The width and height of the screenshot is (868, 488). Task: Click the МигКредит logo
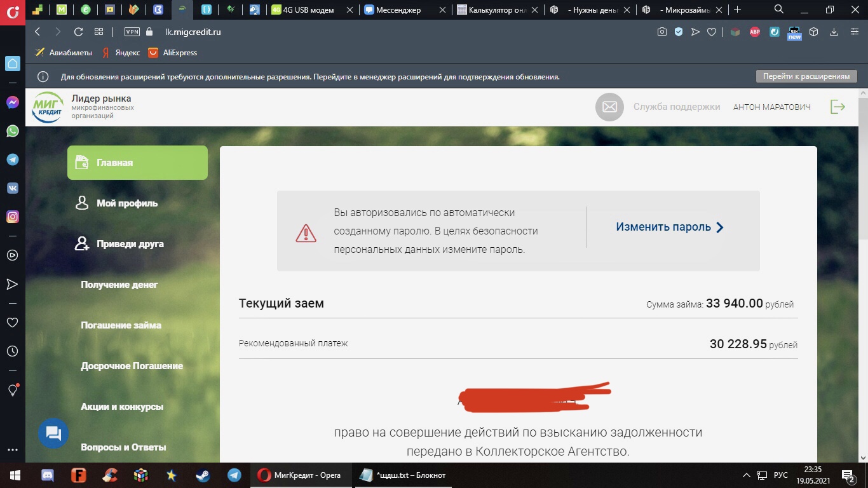click(48, 107)
